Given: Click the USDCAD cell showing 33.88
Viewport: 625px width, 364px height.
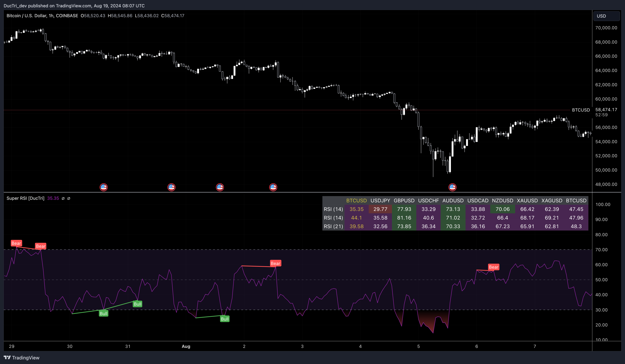Looking at the screenshot, I should point(478,209).
